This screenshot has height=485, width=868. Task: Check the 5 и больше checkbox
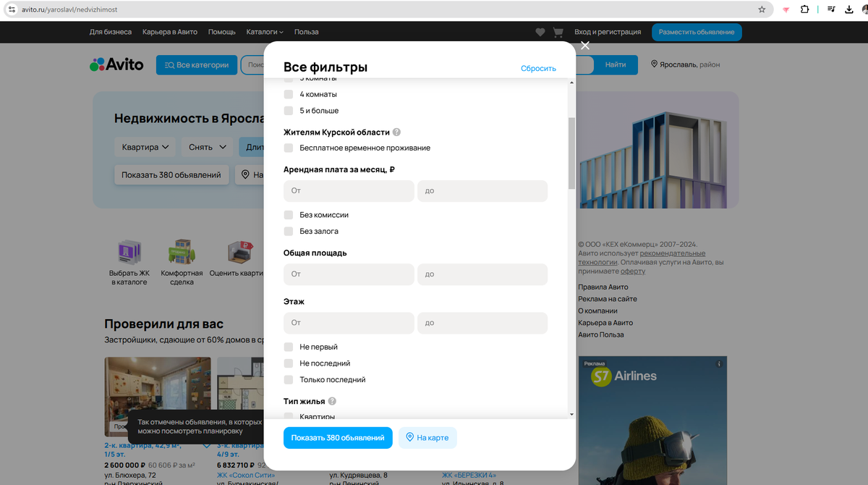tap(289, 111)
